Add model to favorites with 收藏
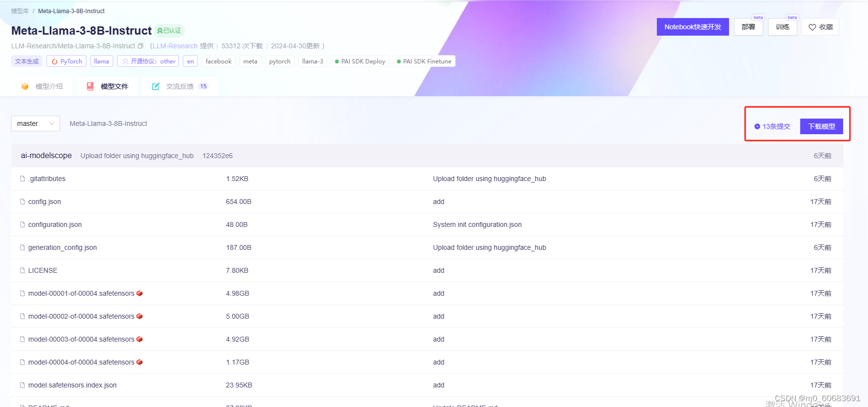The width and height of the screenshot is (868, 407). pos(821,27)
